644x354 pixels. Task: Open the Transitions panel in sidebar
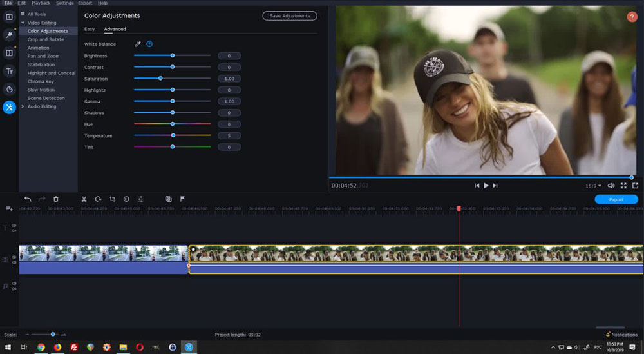pyautogui.click(x=9, y=53)
